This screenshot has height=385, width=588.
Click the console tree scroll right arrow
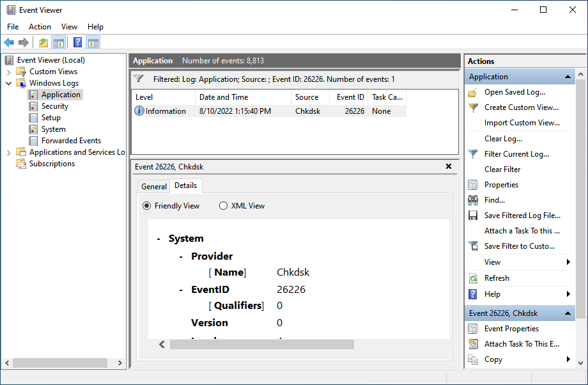[120, 363]
